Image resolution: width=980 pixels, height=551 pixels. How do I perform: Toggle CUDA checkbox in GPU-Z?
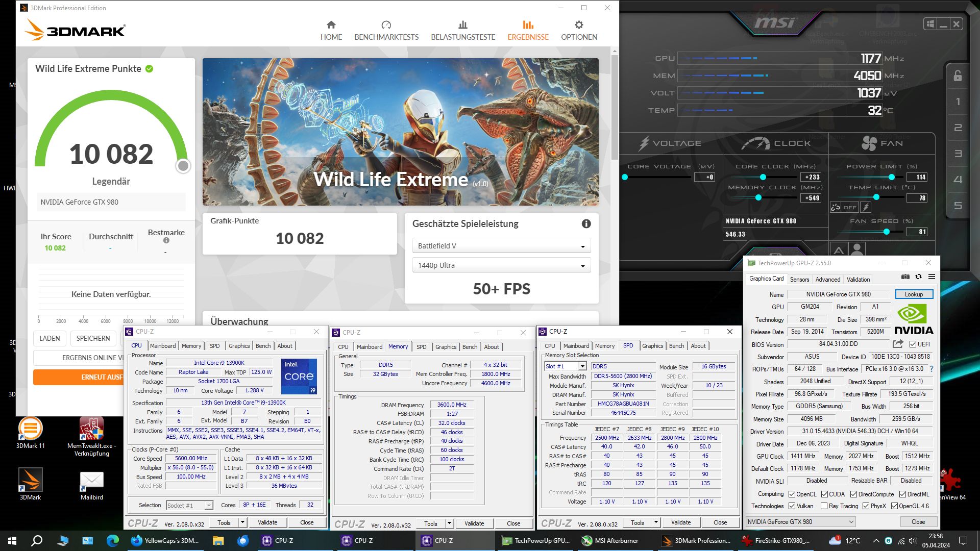(x=824, y=494)
